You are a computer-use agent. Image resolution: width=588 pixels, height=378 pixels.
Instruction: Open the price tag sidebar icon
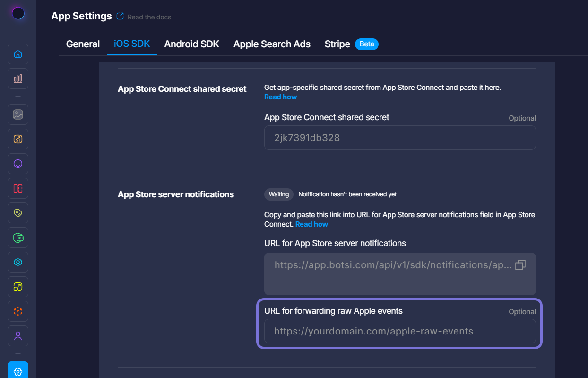(18, 213)
